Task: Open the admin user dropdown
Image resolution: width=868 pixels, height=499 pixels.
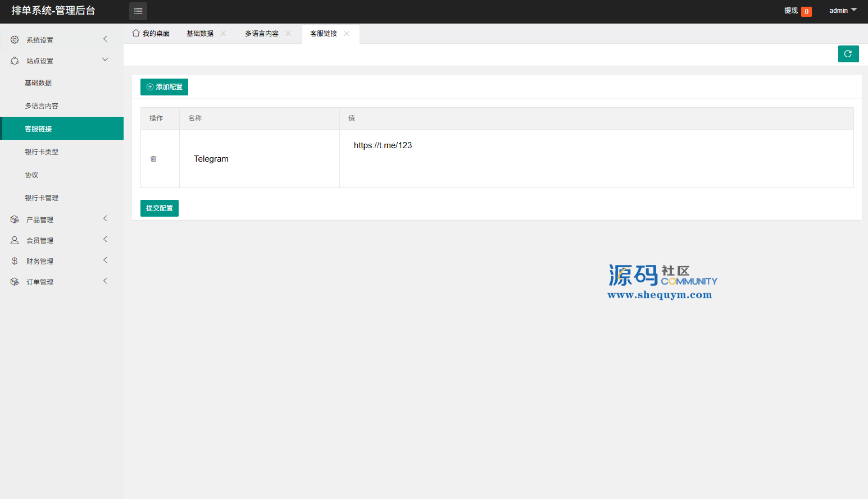Action: tap(843, 11)
